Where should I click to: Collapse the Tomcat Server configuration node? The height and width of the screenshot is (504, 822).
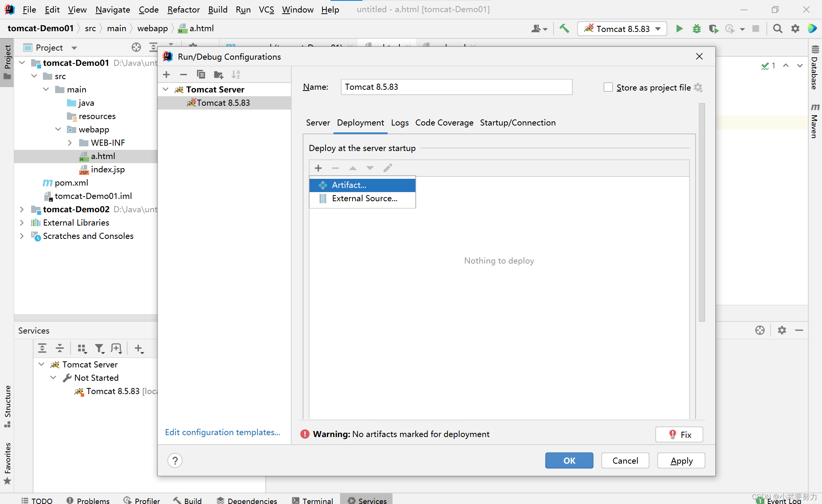(x=166, y=89)
